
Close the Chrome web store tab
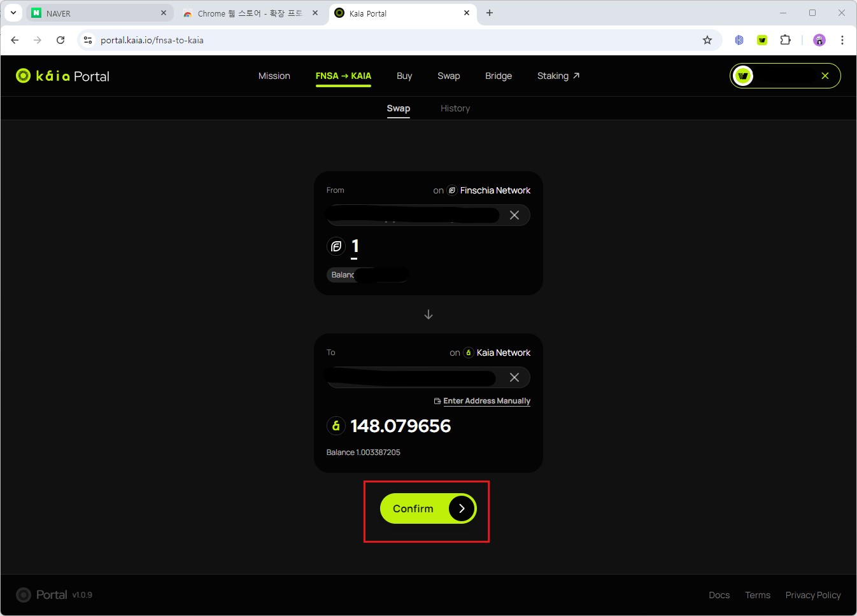[x=315, y=13]
